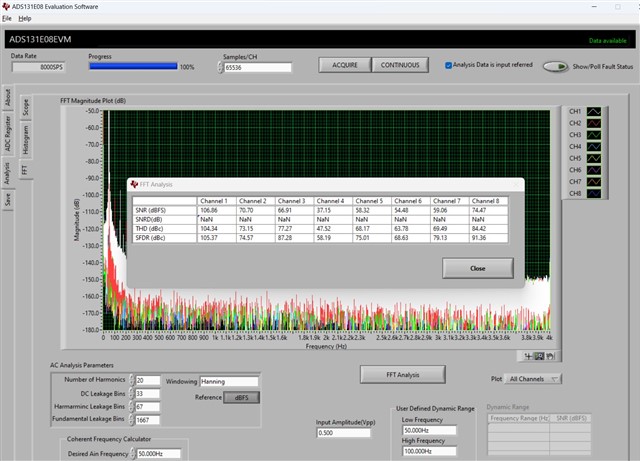Click the Fundamental Leakage Bins field

pyautogui.click(x=148, y=420)
